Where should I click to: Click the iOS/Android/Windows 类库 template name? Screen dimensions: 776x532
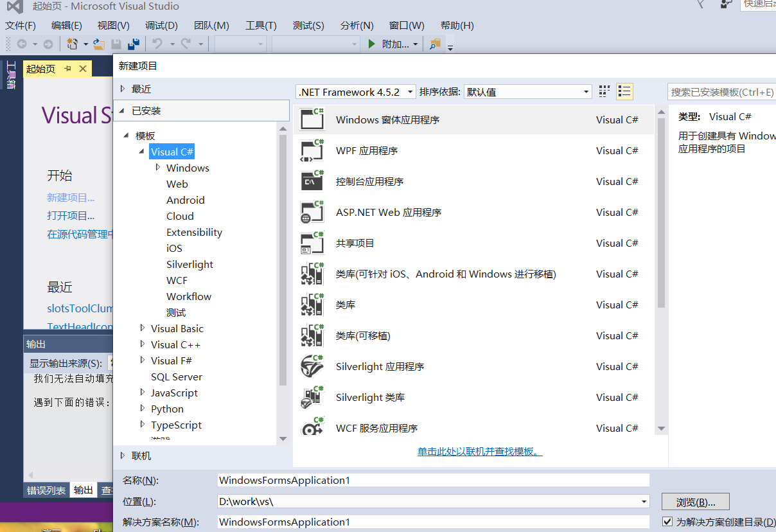tap(446, 274)
